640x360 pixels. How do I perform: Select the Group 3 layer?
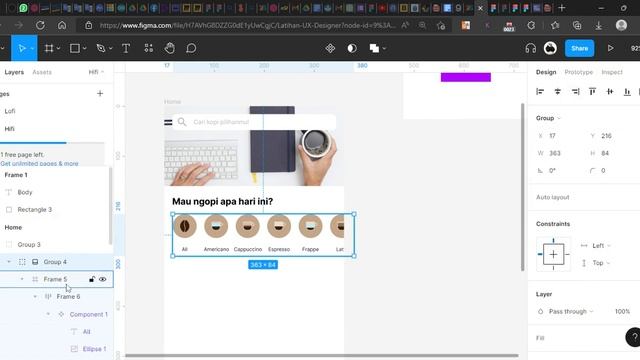(x=29, y=244)
